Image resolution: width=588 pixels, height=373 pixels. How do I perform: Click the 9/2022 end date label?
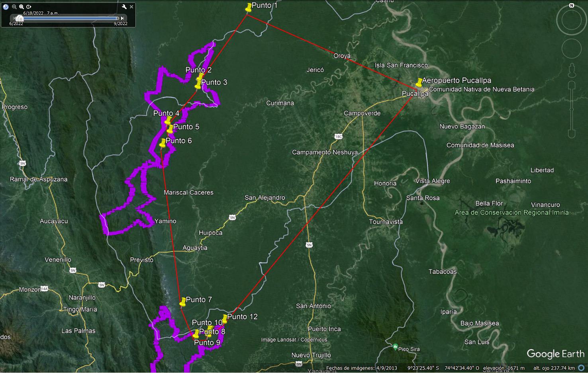click(121, 23)
